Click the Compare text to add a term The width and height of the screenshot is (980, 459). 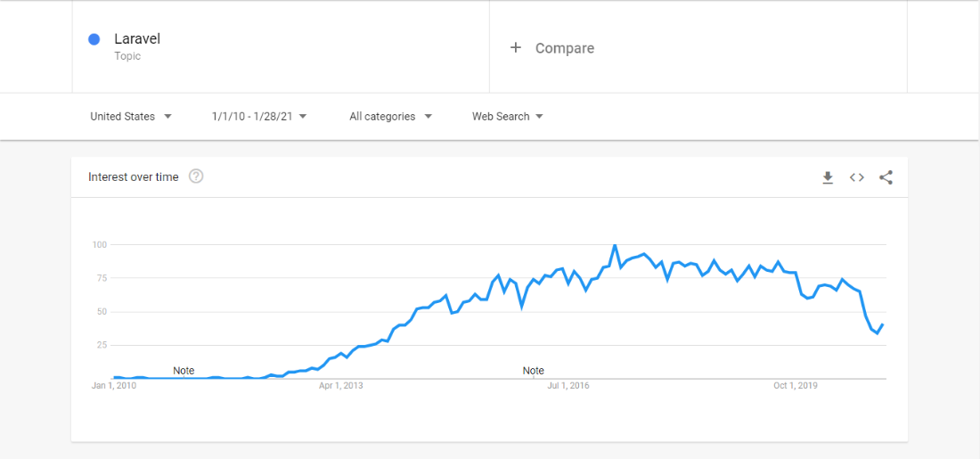(565, 48)
